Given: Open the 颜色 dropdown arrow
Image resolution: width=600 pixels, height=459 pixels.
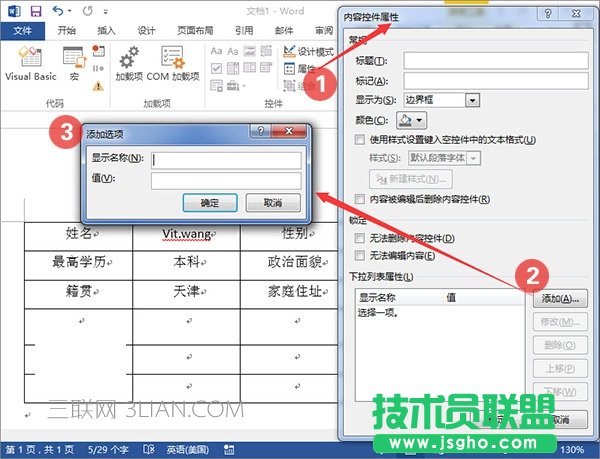Looking at the screenshot, I should [x=419, y=120].
